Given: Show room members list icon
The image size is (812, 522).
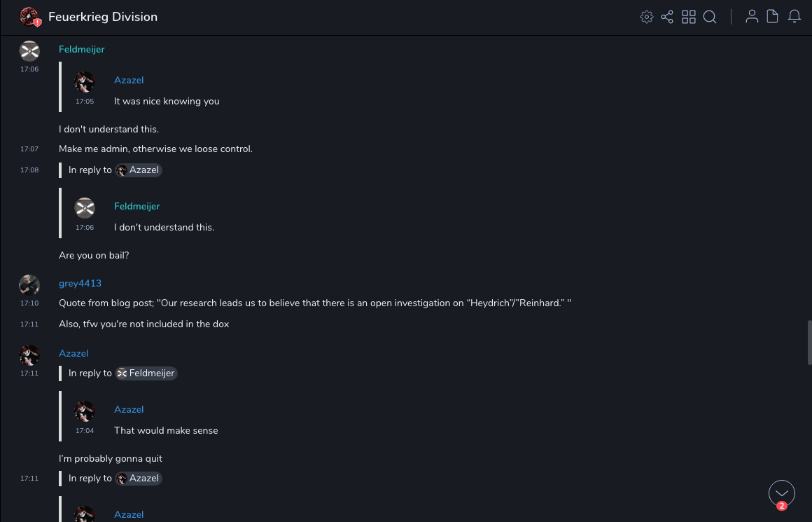Looking at the screenshot, I should [x=752, y=17].
